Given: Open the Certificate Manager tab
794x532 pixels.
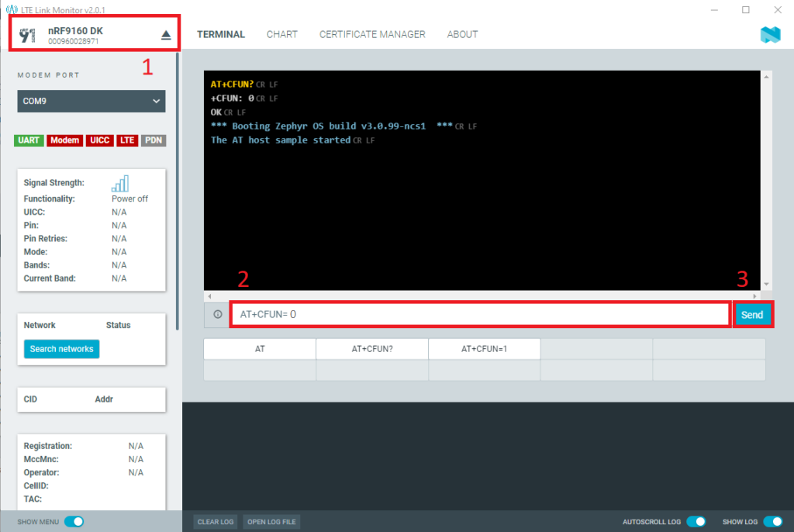Looking at the screenshot, I should [372, 34].
